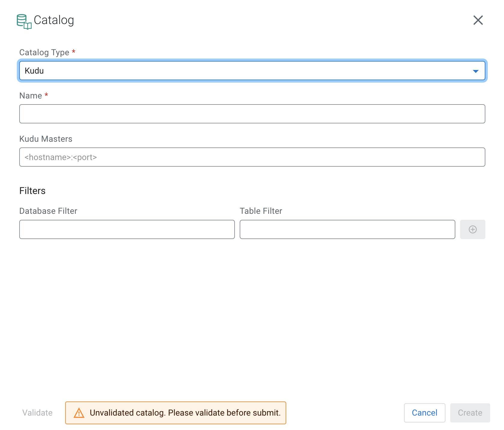Image resolution: width=504 pixels, height=430 pixels.
Task: Click the Table Filter label
Action: click(261, 211)
